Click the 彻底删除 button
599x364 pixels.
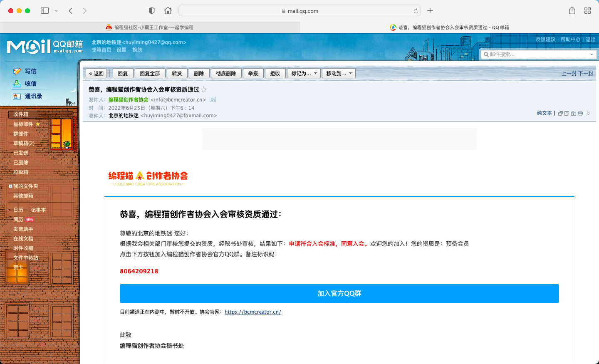coord(226,74)
